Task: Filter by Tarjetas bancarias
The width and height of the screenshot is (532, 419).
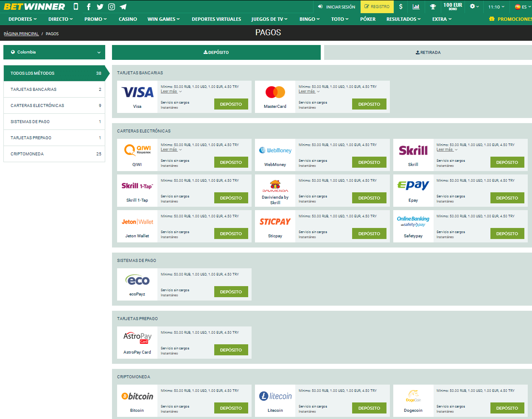Action: [54, 90]
